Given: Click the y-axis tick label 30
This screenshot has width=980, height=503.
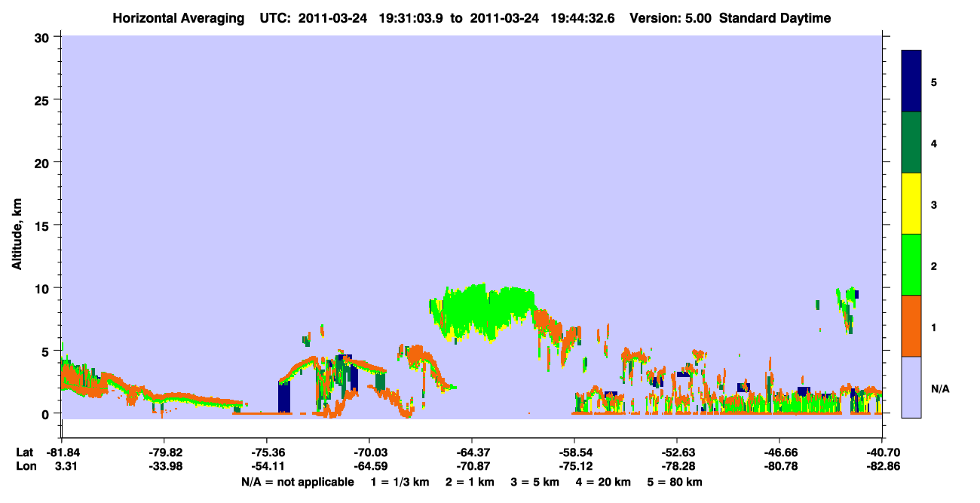Looking at the screenshot, I should click(x=44, y=37).
